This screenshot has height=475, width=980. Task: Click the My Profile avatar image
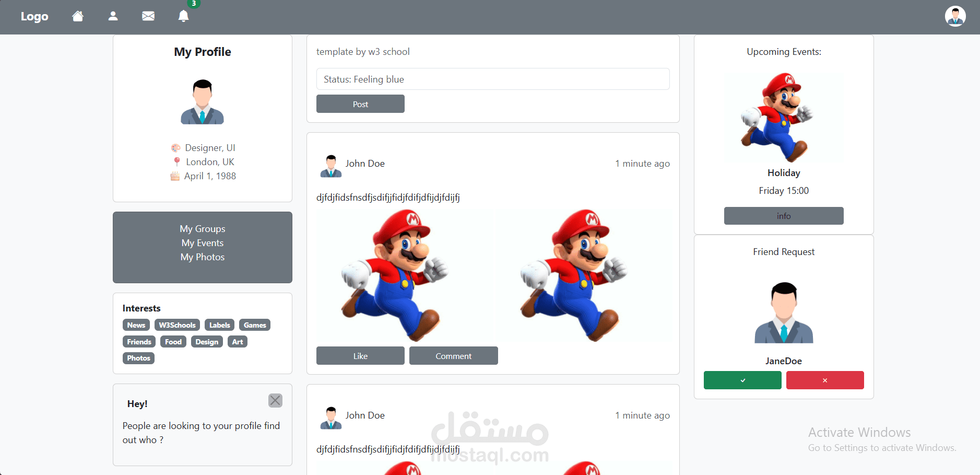coord(203,102)
